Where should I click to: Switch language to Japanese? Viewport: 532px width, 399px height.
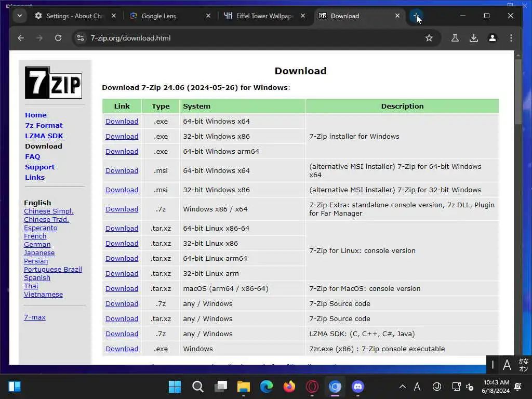(39, 253)
